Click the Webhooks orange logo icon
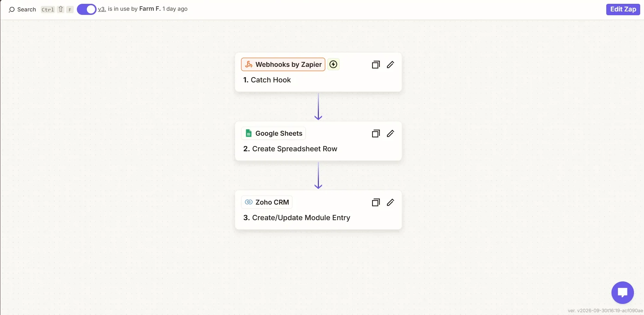 [249, 64]
